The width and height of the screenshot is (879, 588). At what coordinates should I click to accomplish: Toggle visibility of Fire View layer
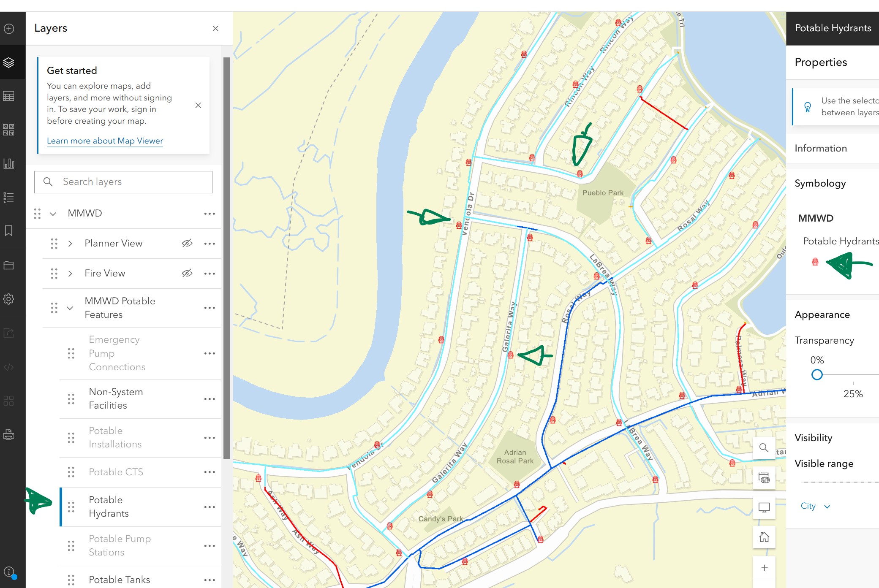(x=187, y=273)
